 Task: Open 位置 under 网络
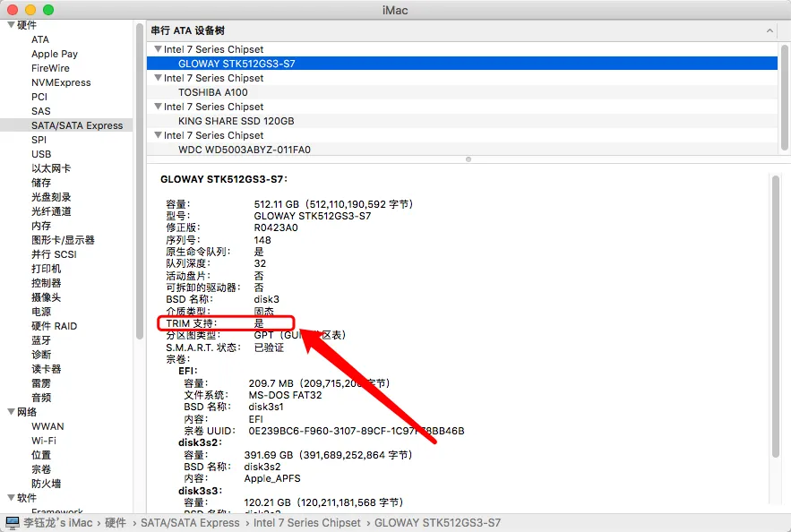point(41,455)
